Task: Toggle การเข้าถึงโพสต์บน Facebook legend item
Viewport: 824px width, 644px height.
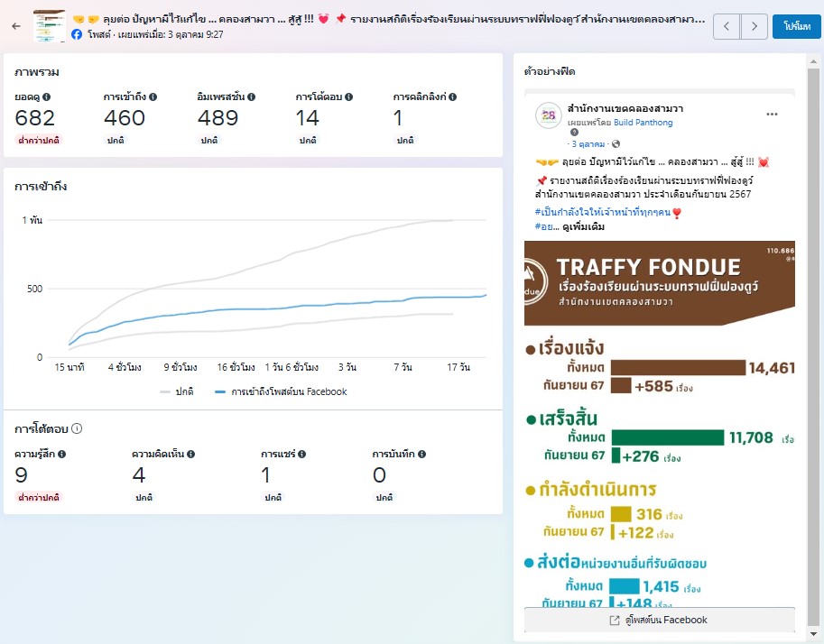Action: [281, 391]
